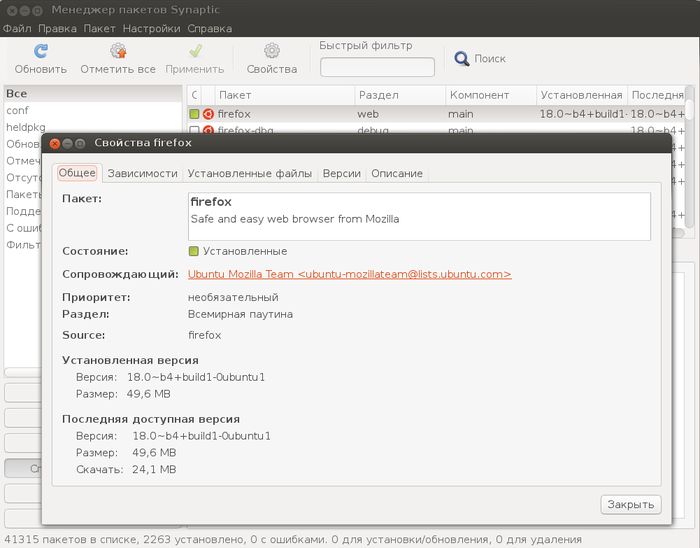This screenshot has height=548, width=700.
Task: Click the firefox package name cell
Action: tap(234, 114)
